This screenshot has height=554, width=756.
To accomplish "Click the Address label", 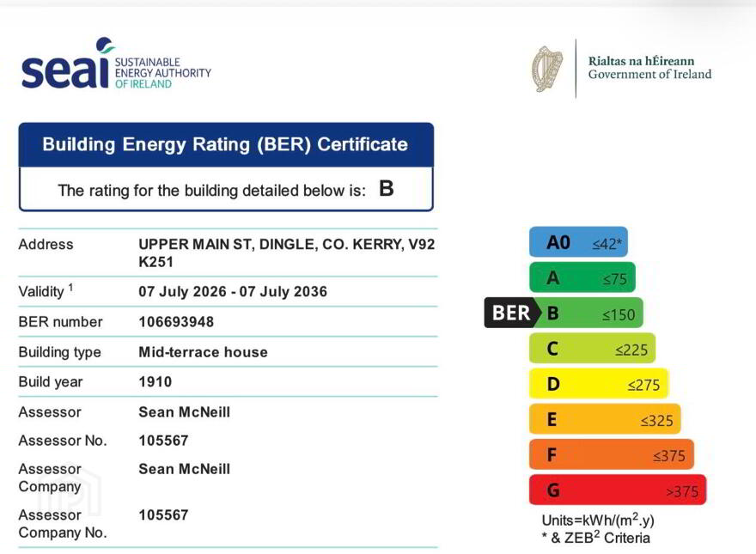I will point(46,245).
